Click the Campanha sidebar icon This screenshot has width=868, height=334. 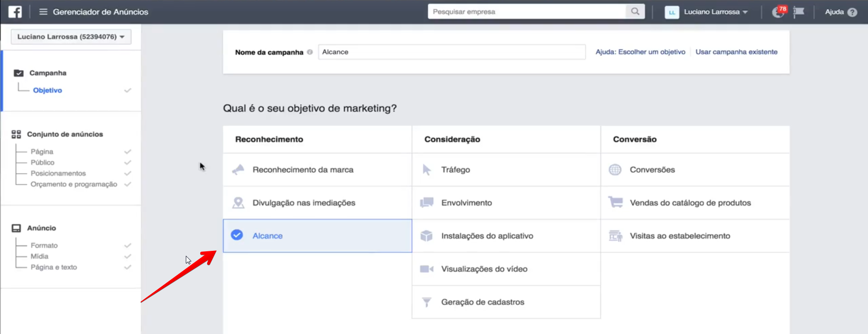(x=19, y=73)
